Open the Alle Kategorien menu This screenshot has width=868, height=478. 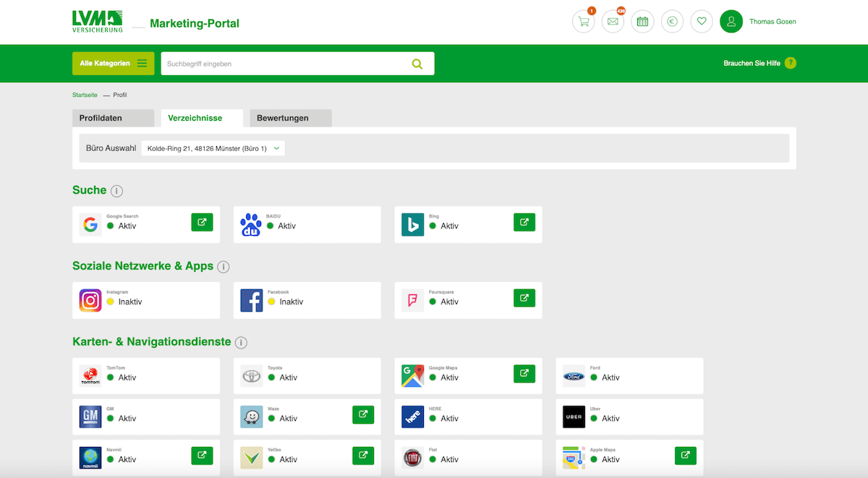[x=114, y=64]
